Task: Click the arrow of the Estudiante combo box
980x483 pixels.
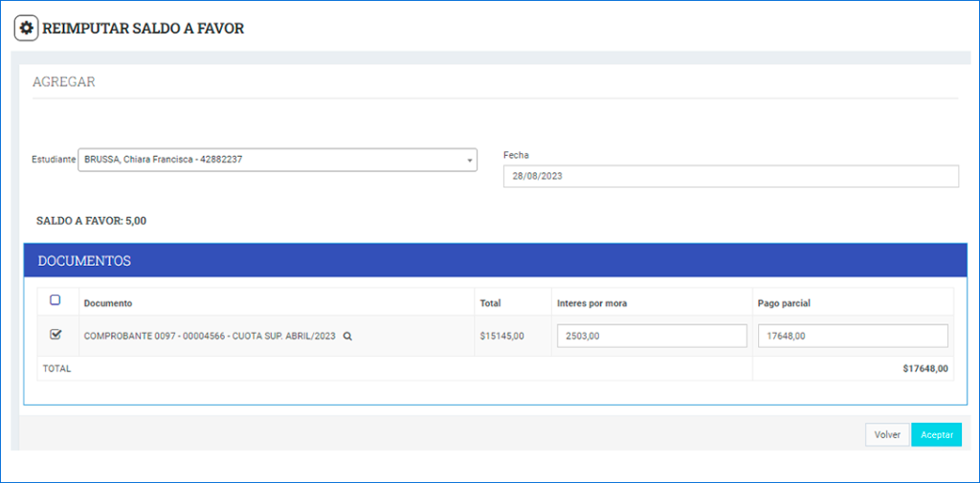Action: coord(470,161)
